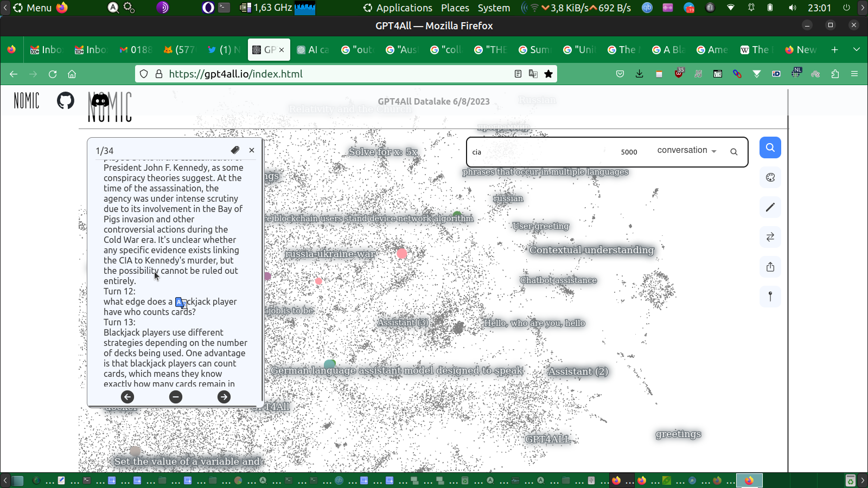The image size is (868, 488).
Task: Switch to the Twitter '(1) N' tab
Action: click(x=224, y=49)
